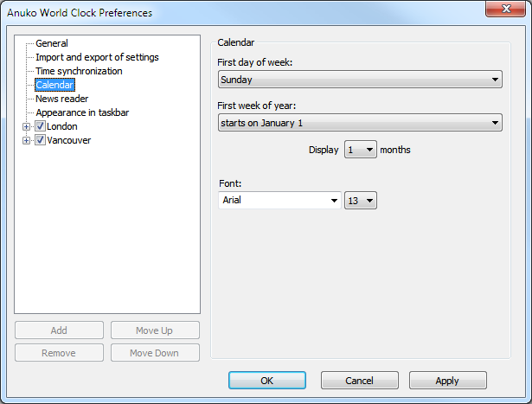Screen dimensions: 532x404
Task: Close the Preferences dialog window
Action: coord(509,11)
